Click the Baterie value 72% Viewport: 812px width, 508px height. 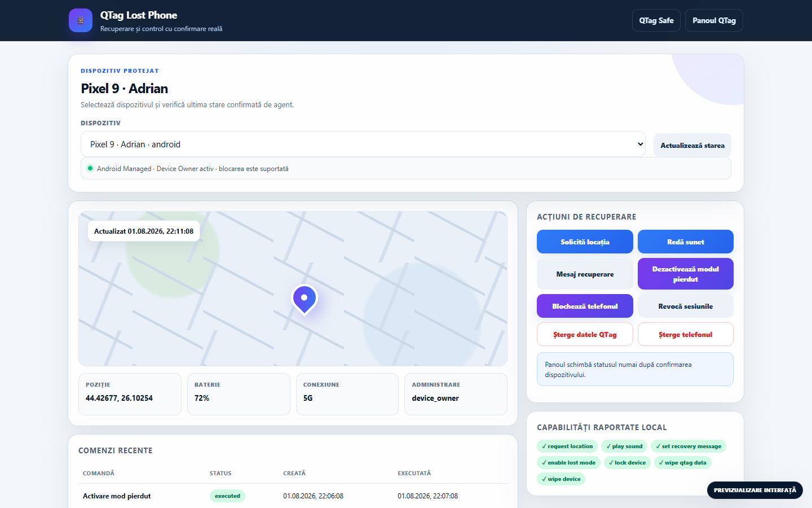click(x=202, y=398)
